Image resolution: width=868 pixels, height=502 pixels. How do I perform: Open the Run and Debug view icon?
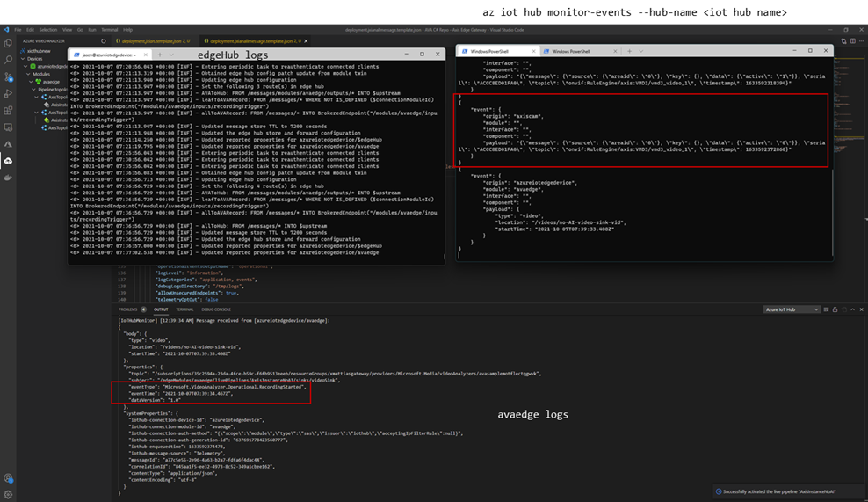(x=8, y=94)
